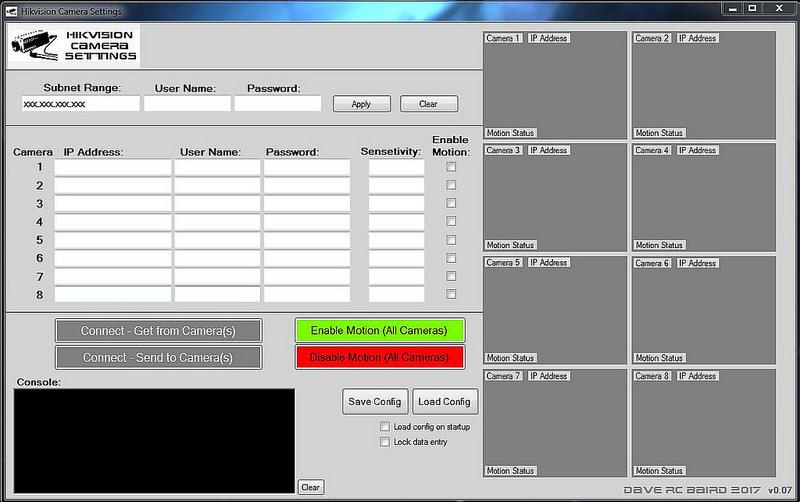This screenshot has width=800, height=502.
Task: Click inside the black Console area
Action: (x=154, y=441)
